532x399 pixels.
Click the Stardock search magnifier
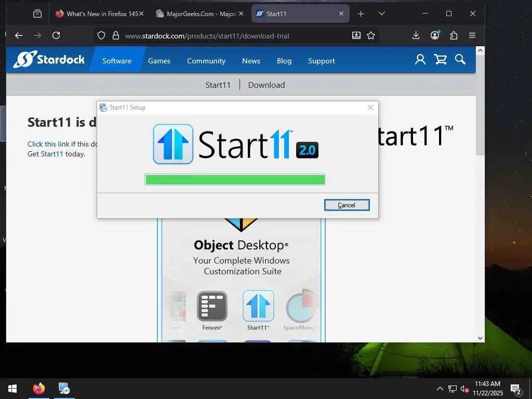[460, 59]
